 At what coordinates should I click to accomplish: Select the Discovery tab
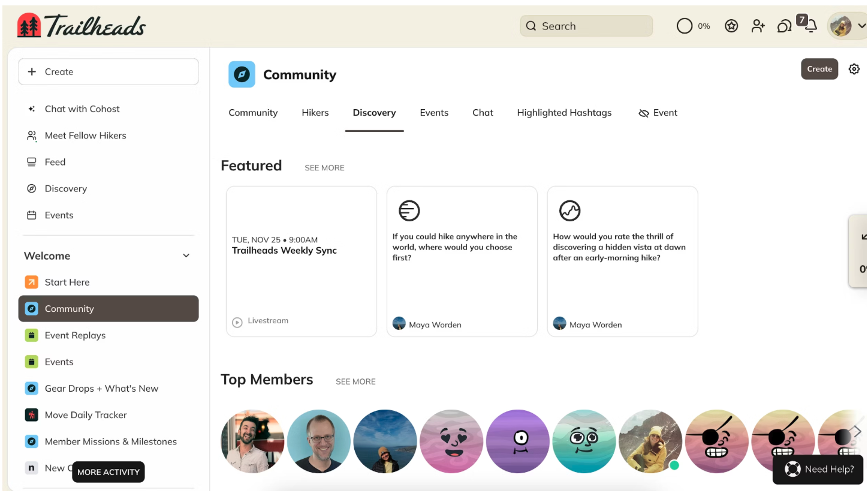tap(374, 112)
